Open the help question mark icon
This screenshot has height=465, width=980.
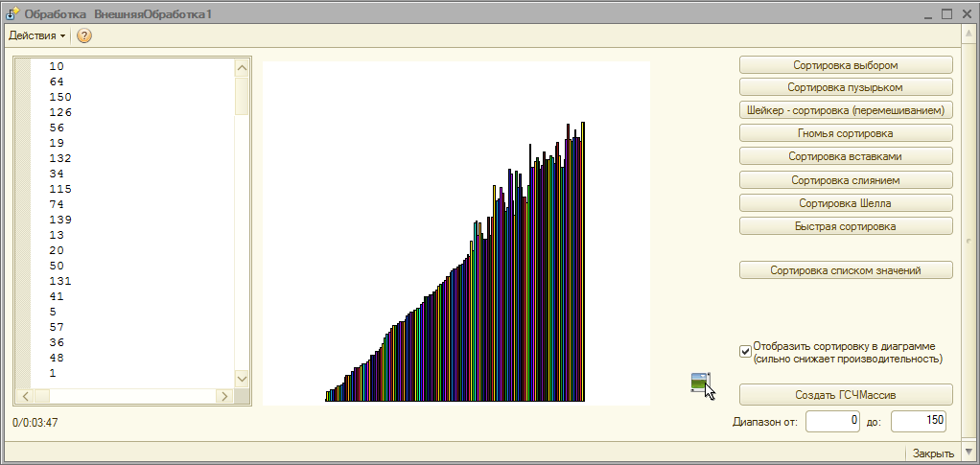tap(83, 35)
